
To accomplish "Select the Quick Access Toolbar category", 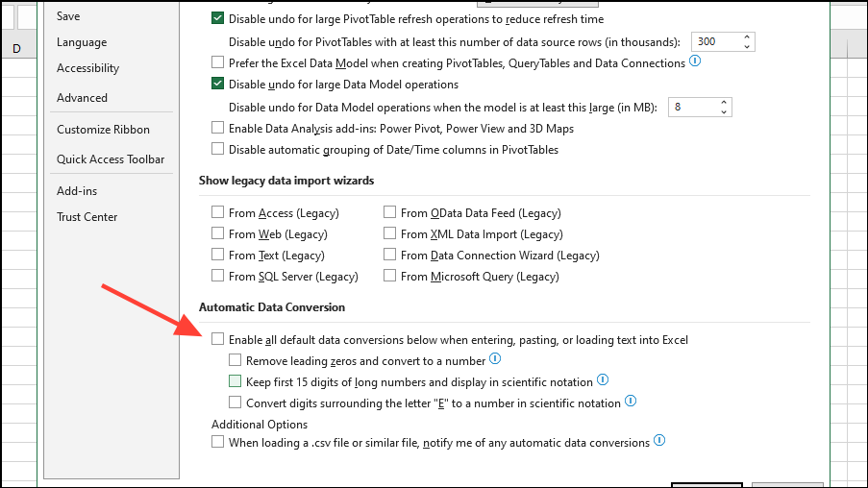I will (111, 159).
